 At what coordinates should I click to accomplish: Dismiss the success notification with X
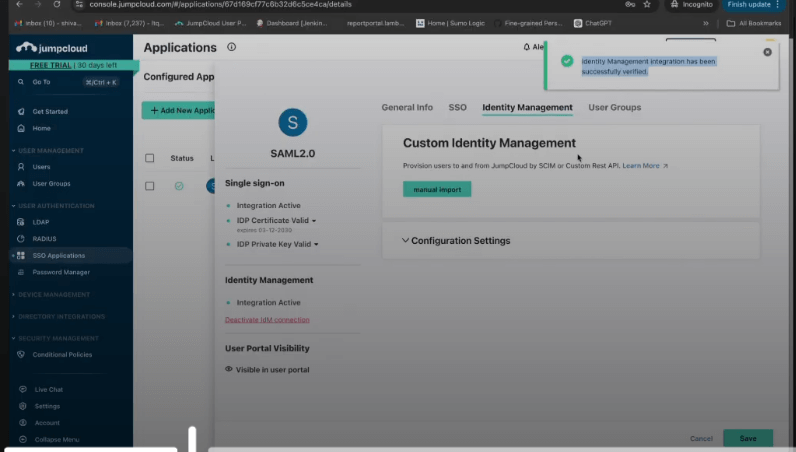pyautogui.click(x=767, y=52)
